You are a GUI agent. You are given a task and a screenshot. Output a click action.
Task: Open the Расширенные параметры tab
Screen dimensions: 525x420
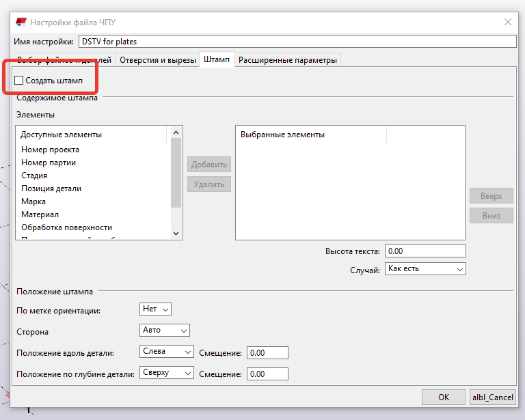click(x=287, y=60)
